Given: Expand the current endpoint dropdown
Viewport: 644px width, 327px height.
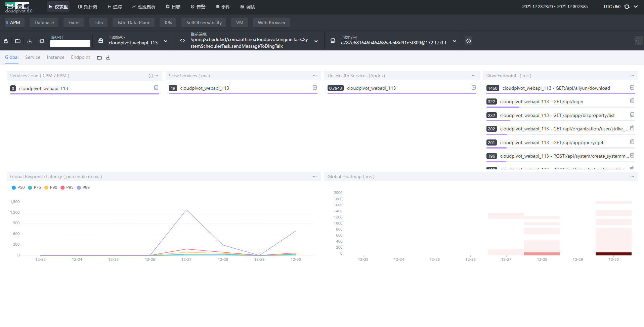Looking at the screenshot, I should point(316,41).
